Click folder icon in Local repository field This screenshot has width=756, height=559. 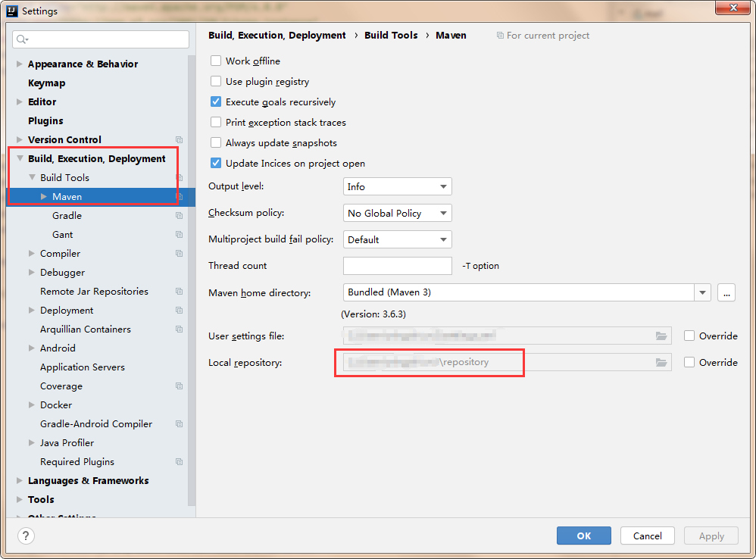pyautogui.click(x=661, y=363)
